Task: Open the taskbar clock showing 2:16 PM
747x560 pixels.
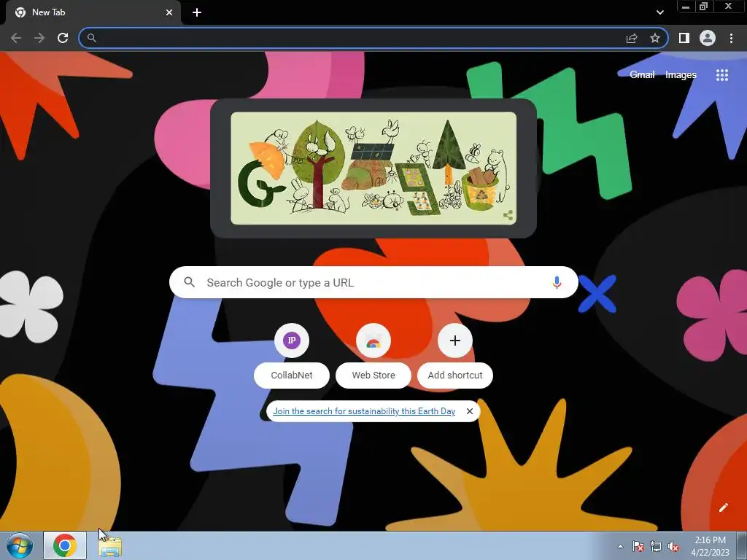Action: point(710,545)
